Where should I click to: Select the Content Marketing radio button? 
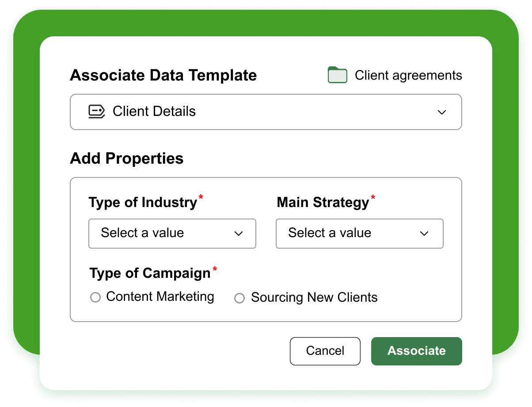[95, 297]
